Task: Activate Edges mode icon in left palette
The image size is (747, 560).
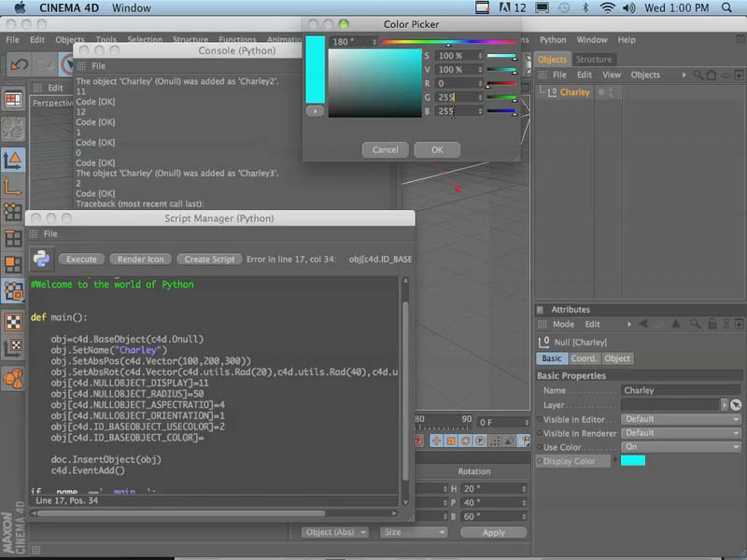Action: point(13,238)
